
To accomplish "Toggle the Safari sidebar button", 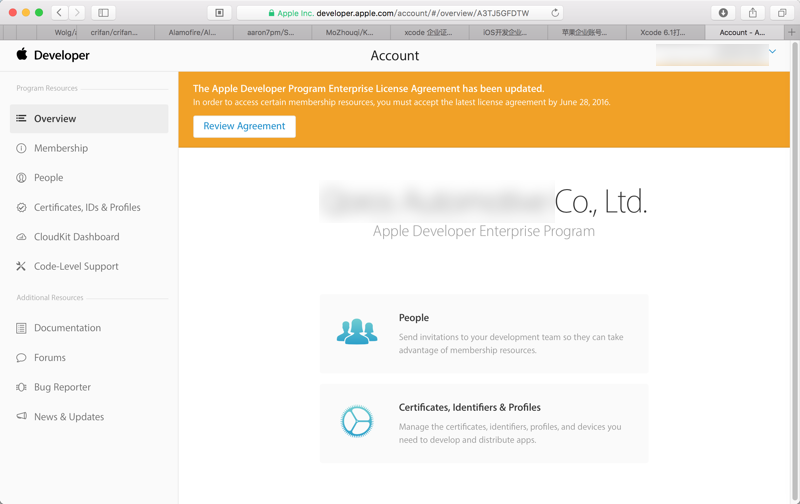I will (x=104, y=13).
